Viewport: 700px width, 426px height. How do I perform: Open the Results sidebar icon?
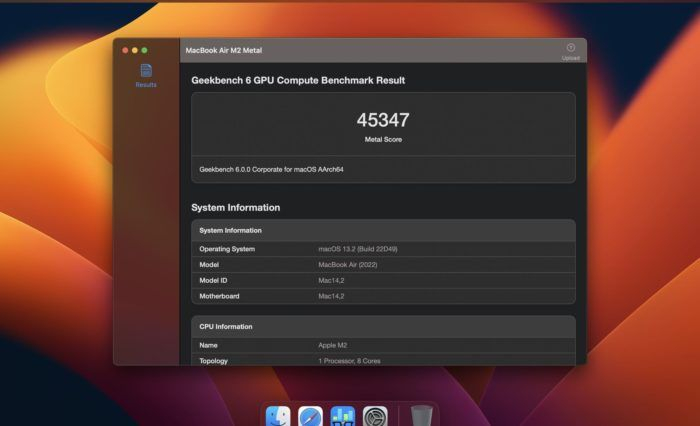pos(146,71)
